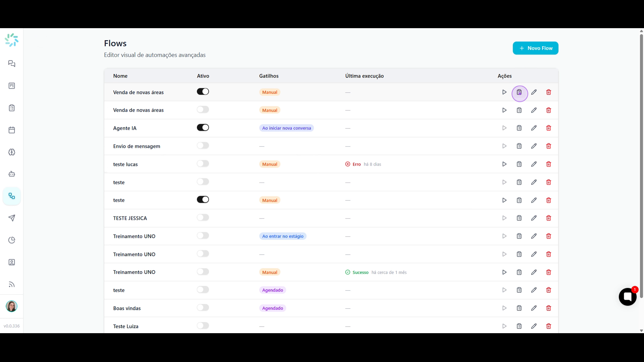
Task: Open the calendar icon in sidebar
Action: (12, 130)
